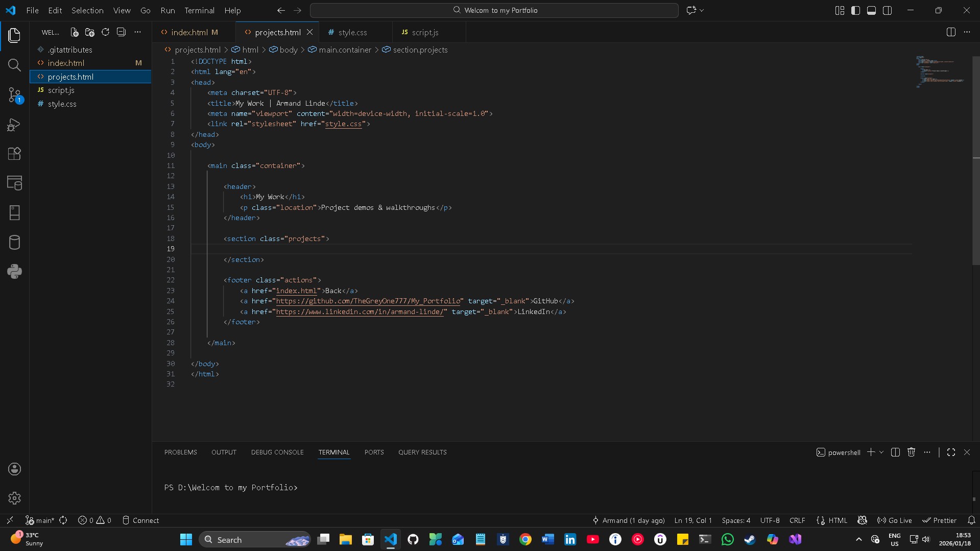Toggle the secondary sidebar
This screenshot has width=980, height=551.
(888, 10)
